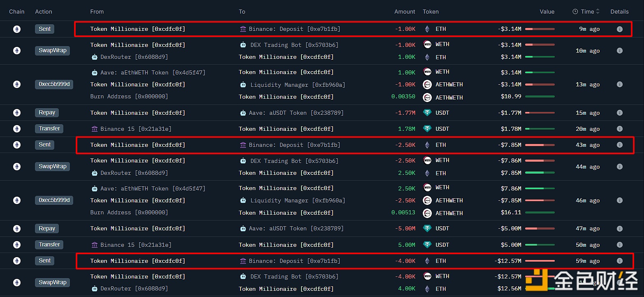Click the Token column header
Viewport: 644px width, 297px height.
[431, 12]
